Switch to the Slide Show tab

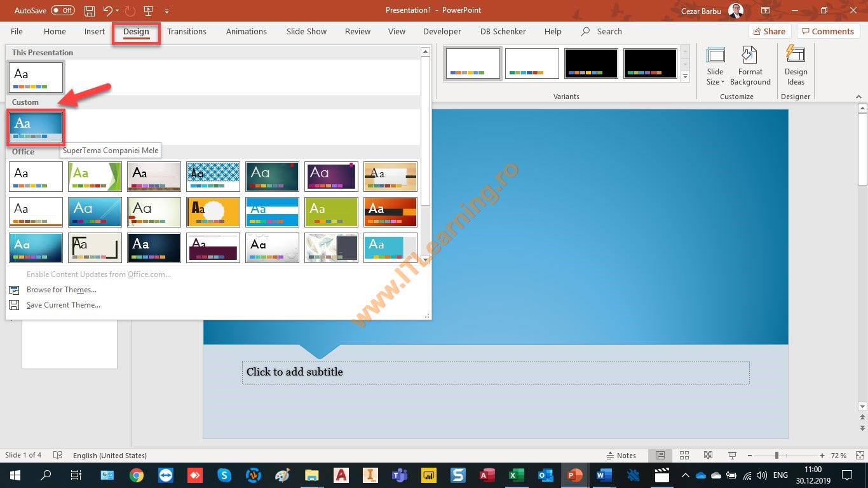tap(306, 31)
